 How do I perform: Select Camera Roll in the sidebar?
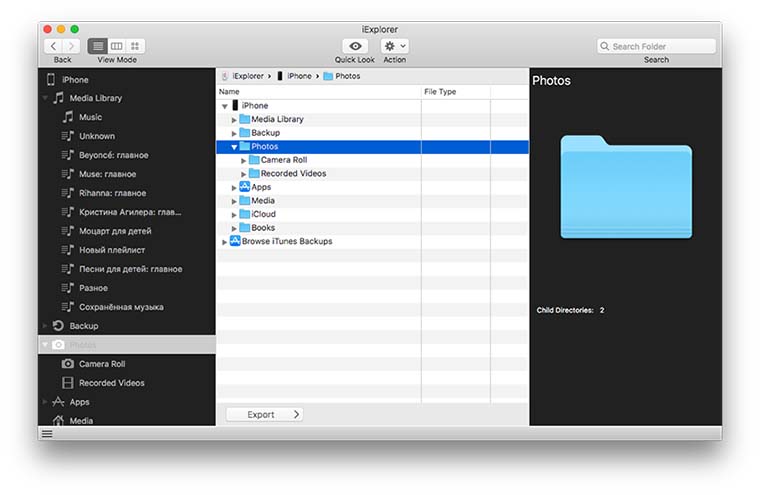coord(101,364)
